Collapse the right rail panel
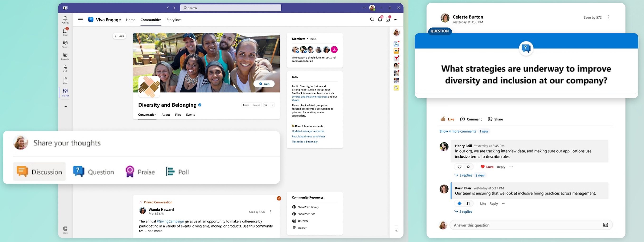The width and height of the screenshot is (644, 242). (397, 230)
